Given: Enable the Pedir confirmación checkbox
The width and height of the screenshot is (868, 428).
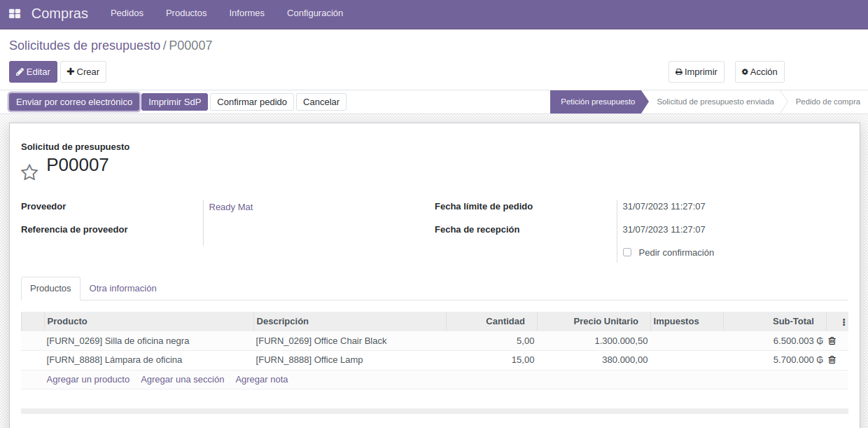Looking at the screenshot, I should [x=626, y=251].
